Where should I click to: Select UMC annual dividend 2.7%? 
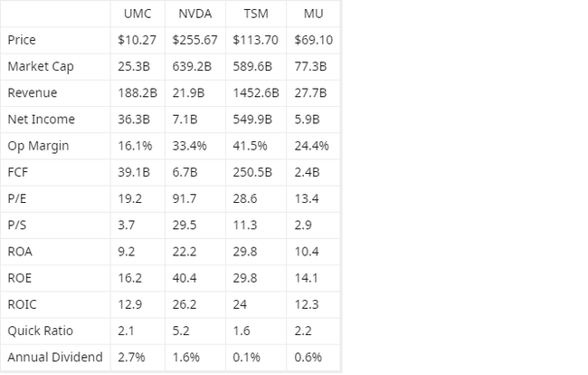coord(131,357)
